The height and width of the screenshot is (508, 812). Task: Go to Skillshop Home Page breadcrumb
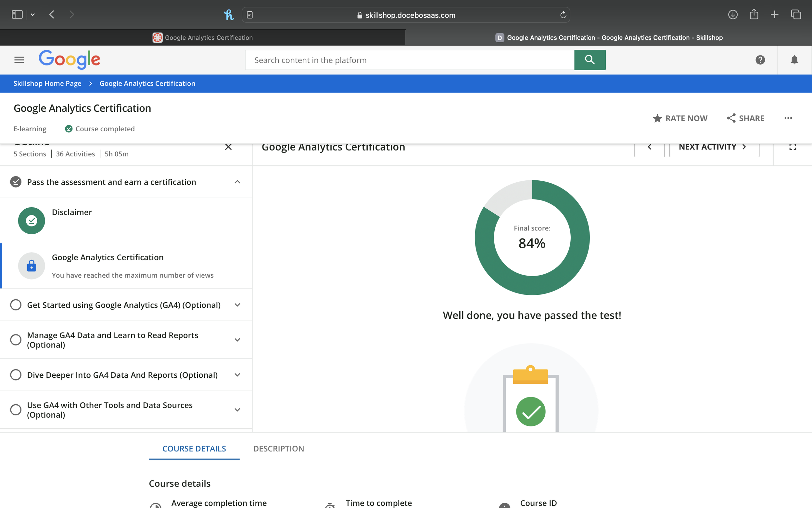[47, 83]
